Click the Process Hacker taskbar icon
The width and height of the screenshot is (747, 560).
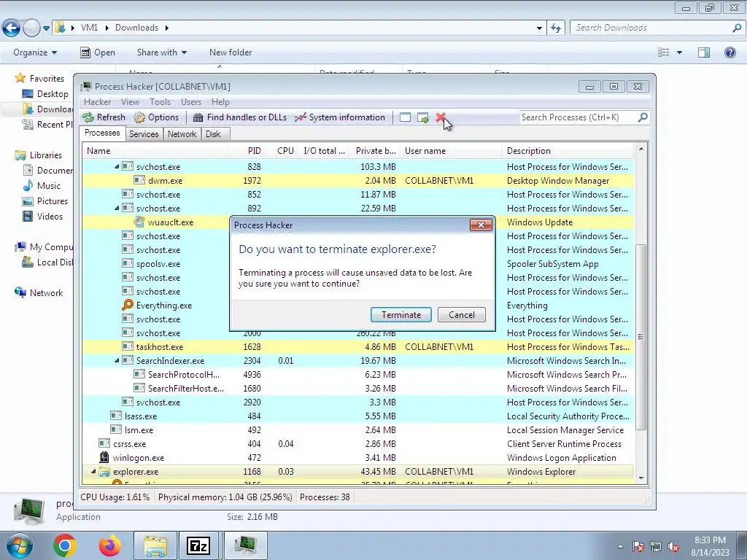tap(245, 545)
